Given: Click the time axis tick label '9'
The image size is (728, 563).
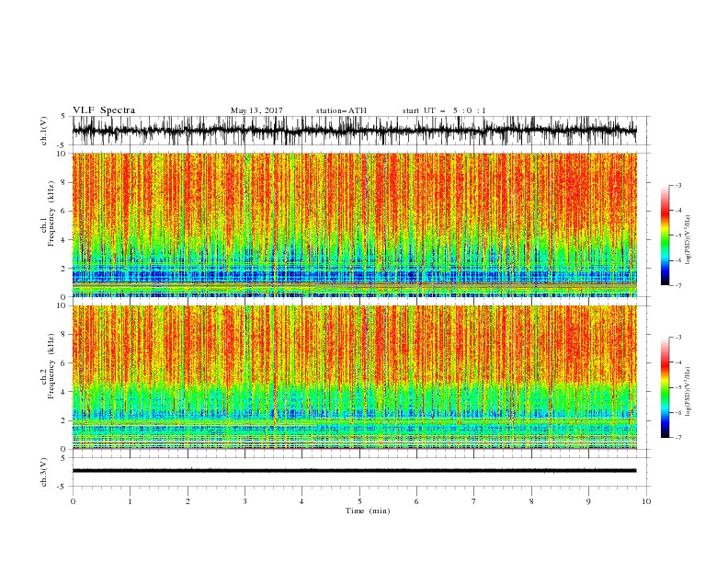Looking at the screenshot, I should point(588,501).
